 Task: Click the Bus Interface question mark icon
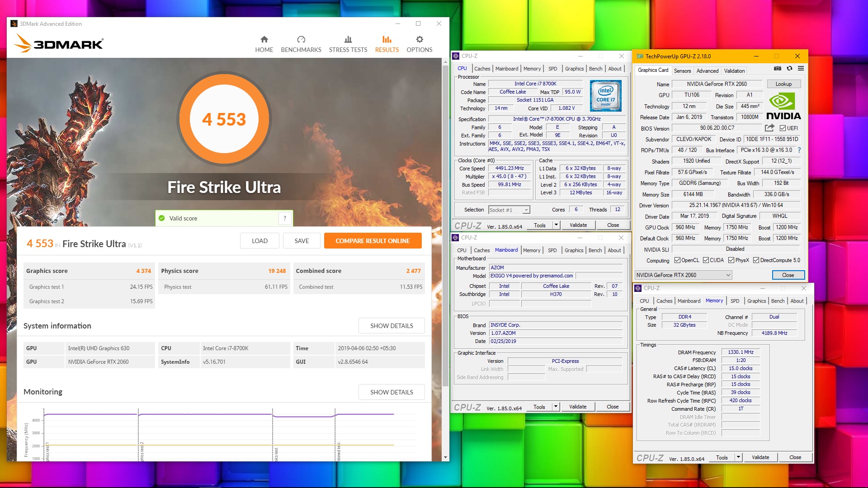799,150
